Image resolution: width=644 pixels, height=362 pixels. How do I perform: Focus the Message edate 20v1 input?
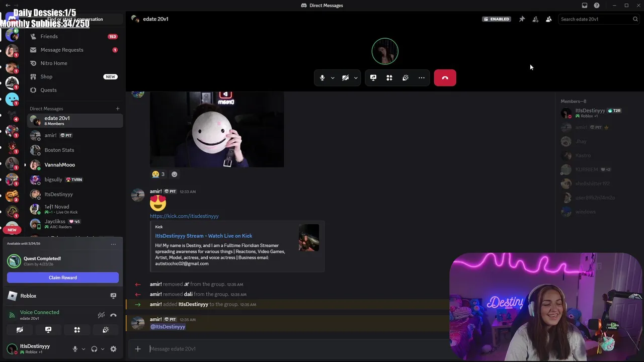pyautogui.click(x=297, y=349)
